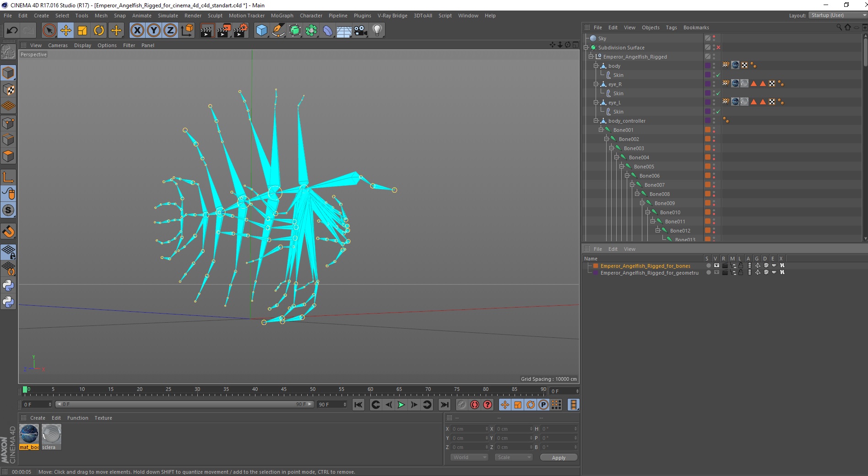Add a Camera object

point(361,31)
